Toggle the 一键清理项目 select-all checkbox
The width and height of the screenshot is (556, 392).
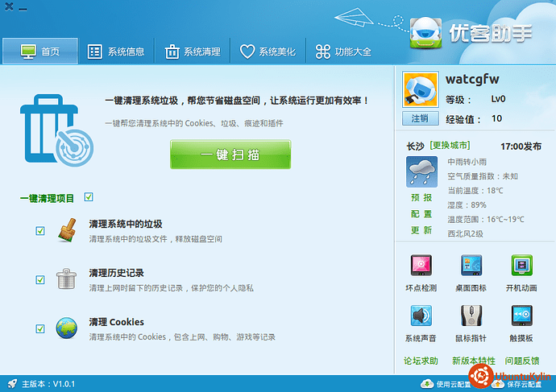tap(89, 197)
